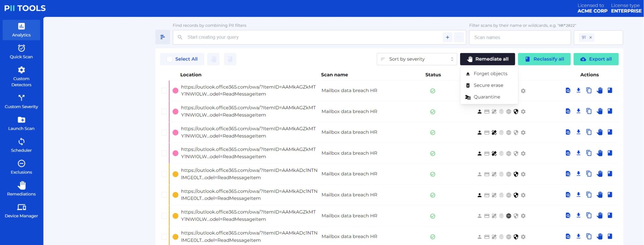
Task: Click the first row's 'Mailbox data breach HR' scan name
Action: point(349,90)
